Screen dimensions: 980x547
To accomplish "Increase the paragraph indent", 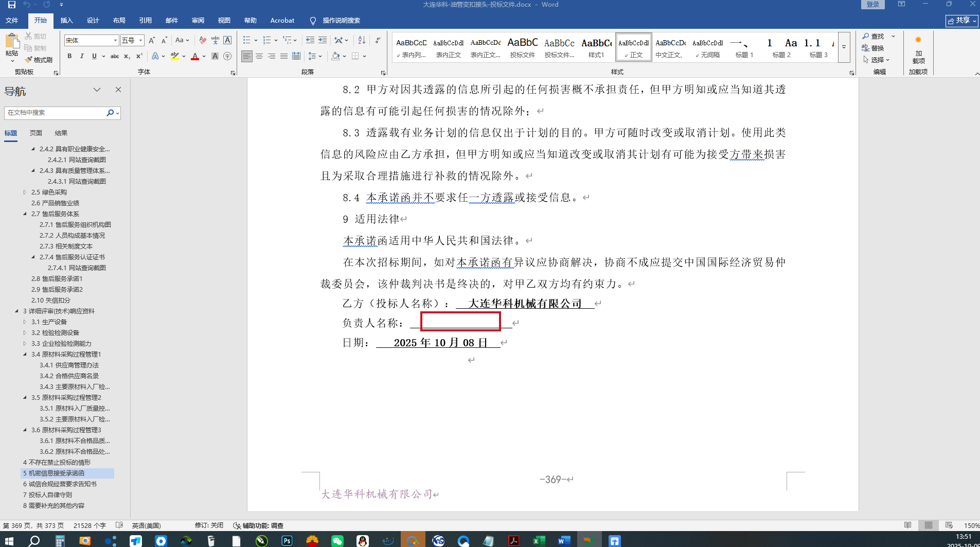I will tap(323, 40).
